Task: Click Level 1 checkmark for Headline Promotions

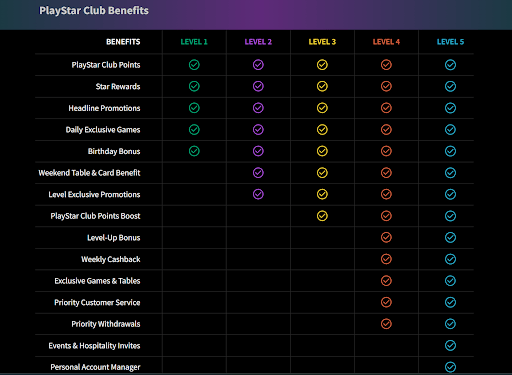Action: tap(194, 108)
